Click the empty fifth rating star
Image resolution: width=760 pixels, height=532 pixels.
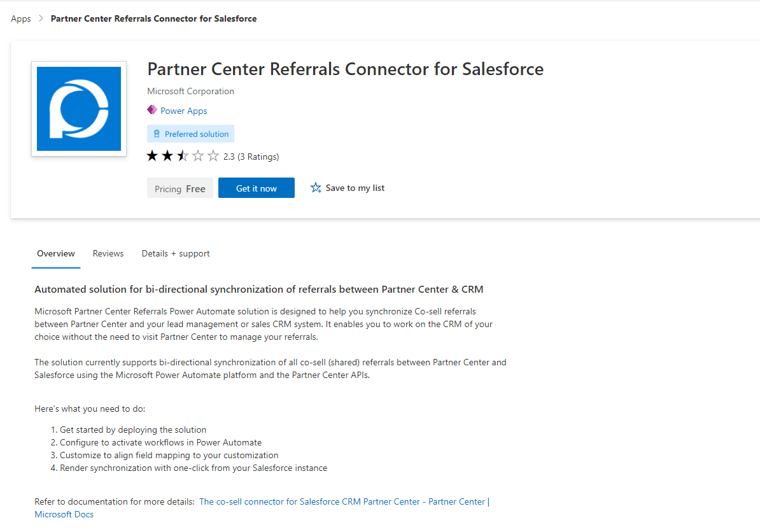pyautogui.click(x=213, y=156)
